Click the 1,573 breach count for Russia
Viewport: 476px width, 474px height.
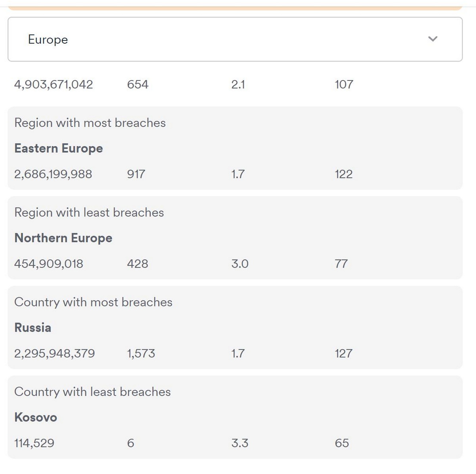141,353
